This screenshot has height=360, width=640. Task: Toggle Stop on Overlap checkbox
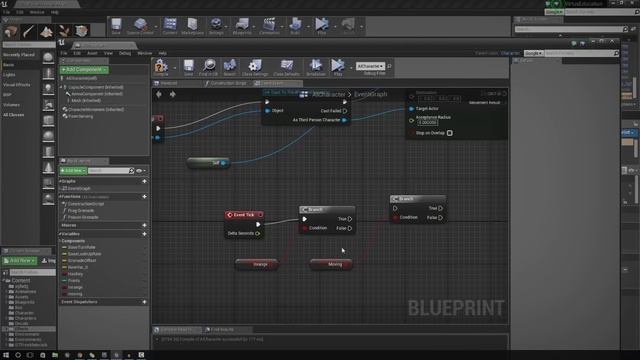click(449, 133)
